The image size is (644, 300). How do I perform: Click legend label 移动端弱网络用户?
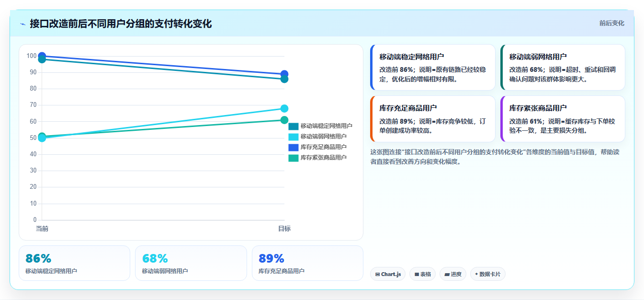324,137
